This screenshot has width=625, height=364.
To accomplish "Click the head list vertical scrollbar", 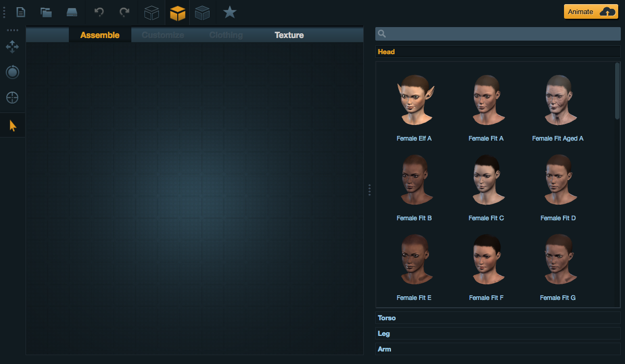I will (x=617, y=91).
